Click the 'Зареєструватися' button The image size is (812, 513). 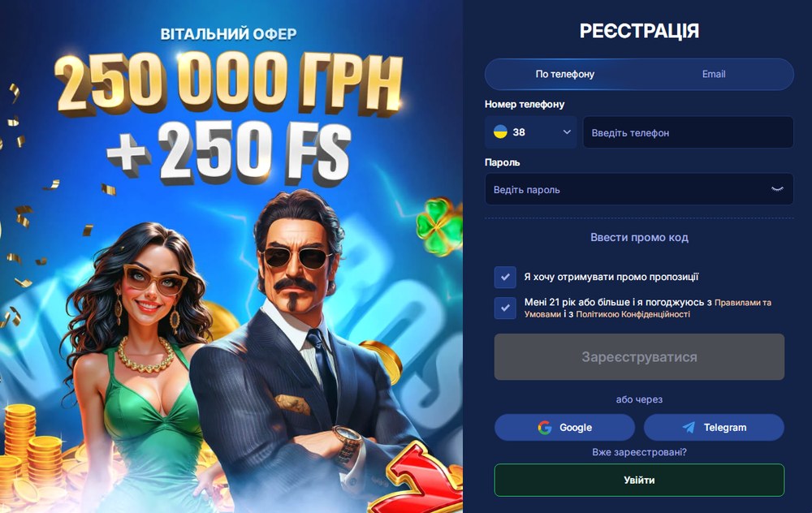pyautogui.click(x=639, y=356)
